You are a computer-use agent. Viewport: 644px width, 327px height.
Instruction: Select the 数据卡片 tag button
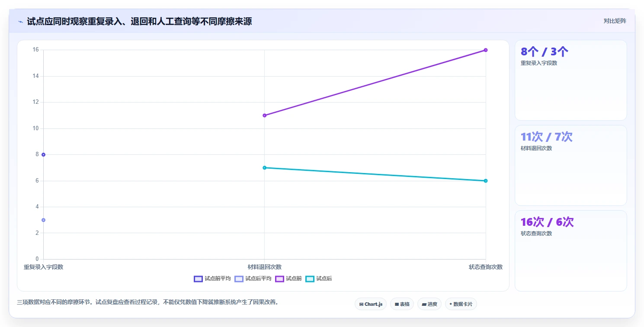click(x=461, y=304)
